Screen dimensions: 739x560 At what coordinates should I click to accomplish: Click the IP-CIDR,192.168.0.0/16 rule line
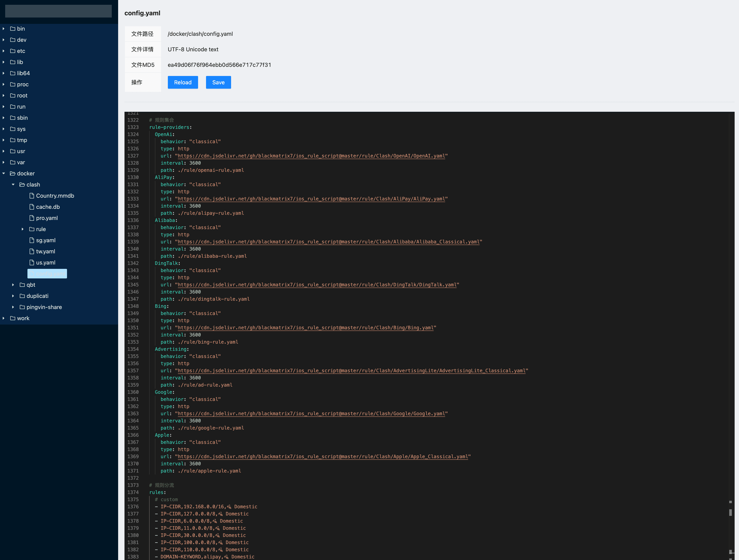pyautogui.click(x=206, y=507)
